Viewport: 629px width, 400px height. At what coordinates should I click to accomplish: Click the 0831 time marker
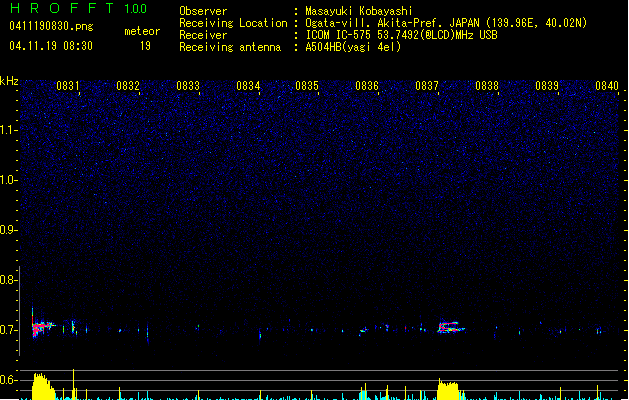[x=67, y=86]
